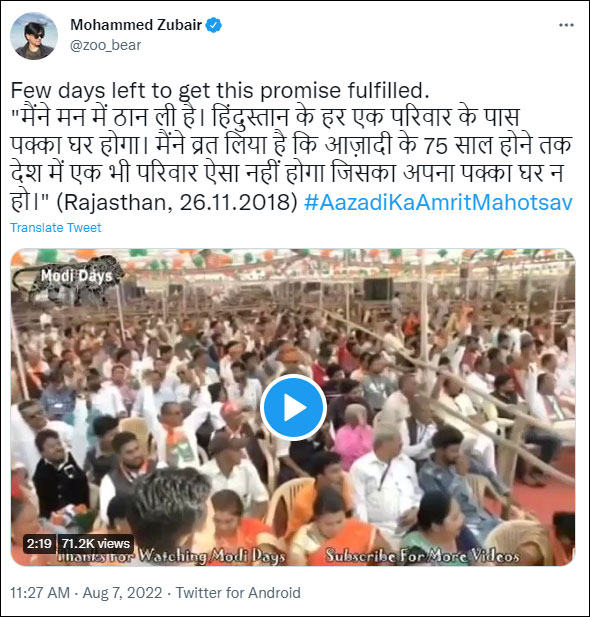Click the Aug 7, 2022 date
The image size is (590, 617).
click(122, 593)
